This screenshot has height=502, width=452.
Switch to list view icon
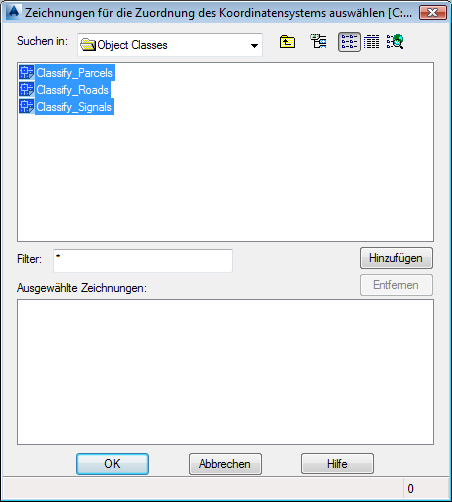point(349,42)
